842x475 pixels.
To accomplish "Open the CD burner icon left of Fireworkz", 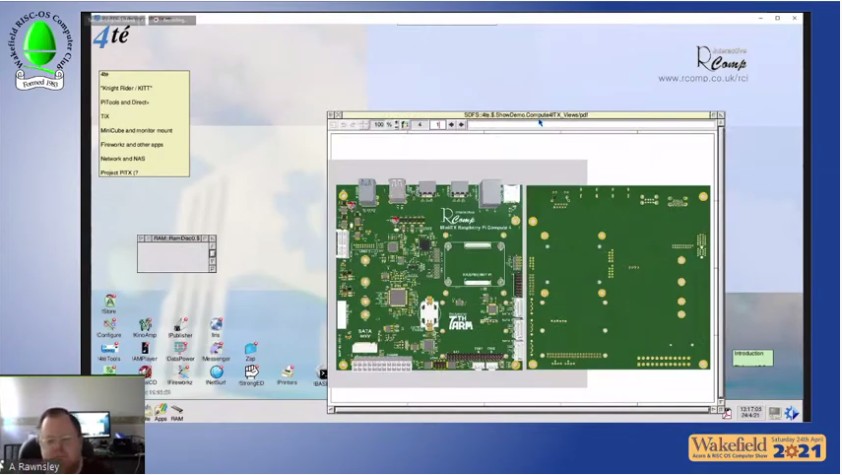I will 146,374.
